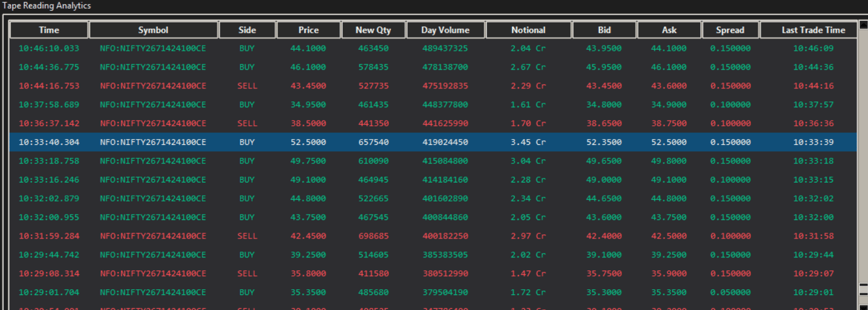Select the row timed 10:37:58.689

(x=433, y=105)
